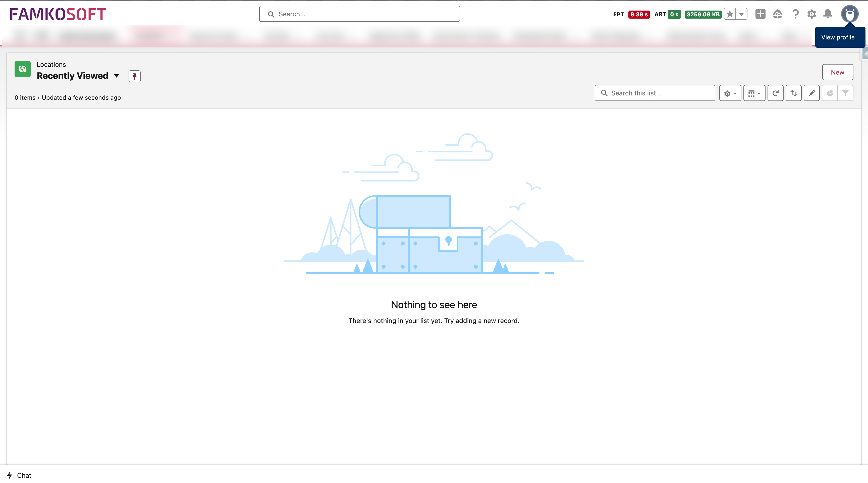
Task: Open the notifications bell
Action: click(x=828, y=14)
